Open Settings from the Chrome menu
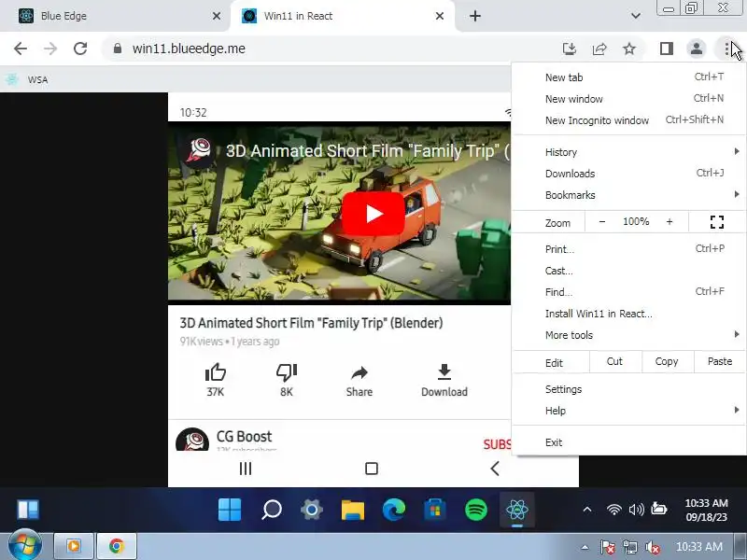This screenshot has height=560, width=747. tap(628, 389)
